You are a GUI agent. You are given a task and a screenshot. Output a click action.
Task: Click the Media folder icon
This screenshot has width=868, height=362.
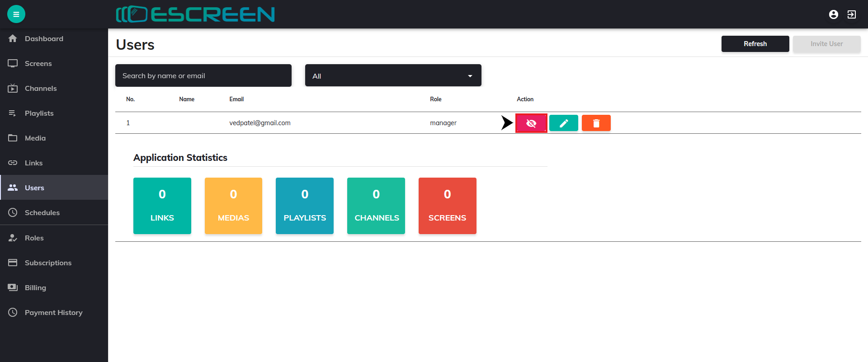(13, 138)
